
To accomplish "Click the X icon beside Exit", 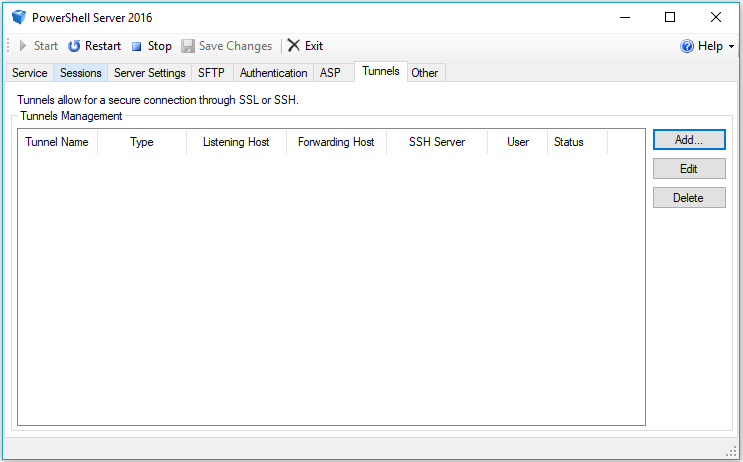I will click(294, 45).
